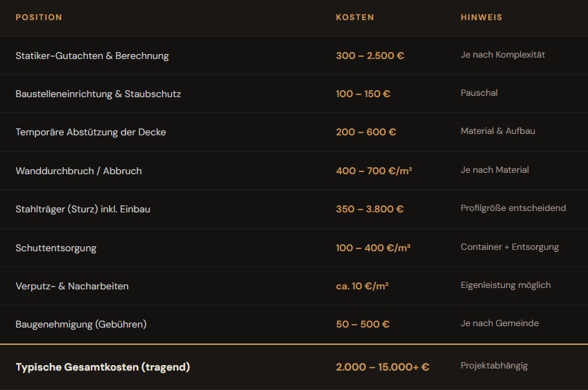Image resolution: width=588 pixels, height=390 pixels.
Task: Click the POSITION column header
Action: pos(39,17)
